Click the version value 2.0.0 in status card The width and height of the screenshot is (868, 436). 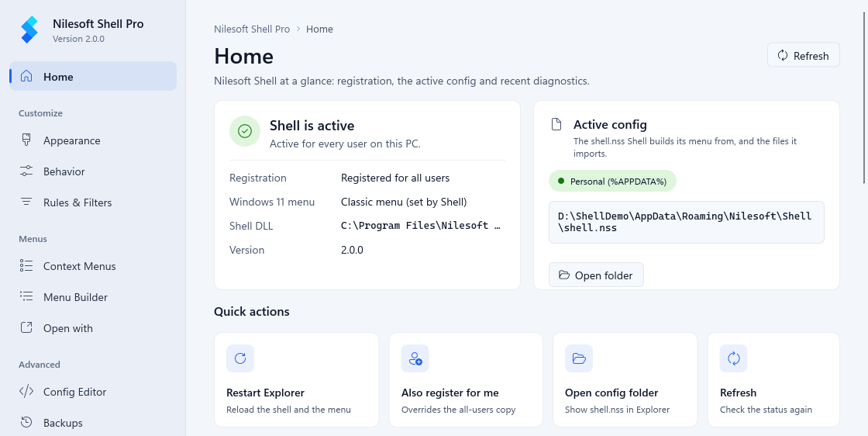tap(352, 250)
